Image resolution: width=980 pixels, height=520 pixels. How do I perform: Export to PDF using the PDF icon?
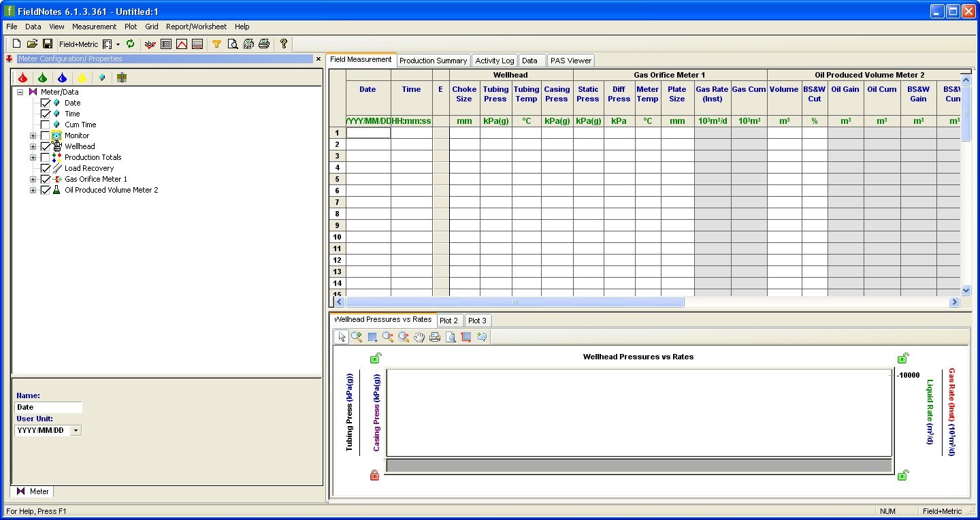[248, 44]
